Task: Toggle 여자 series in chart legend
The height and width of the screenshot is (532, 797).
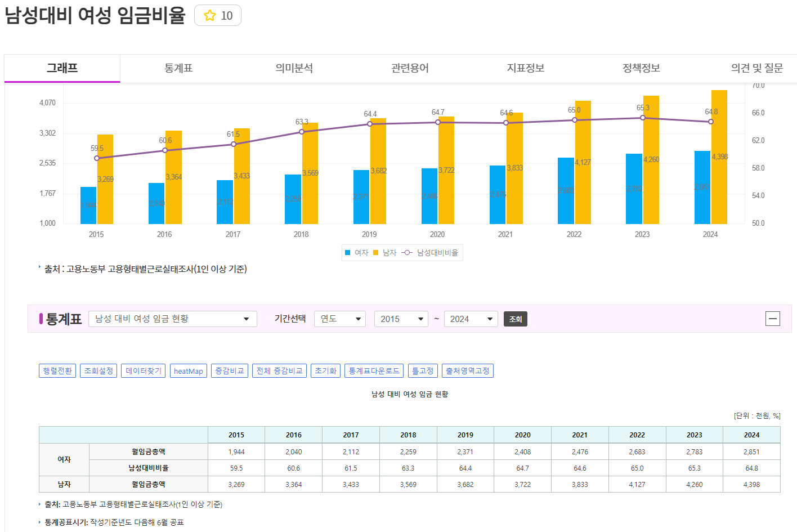Action: [357, 253]
